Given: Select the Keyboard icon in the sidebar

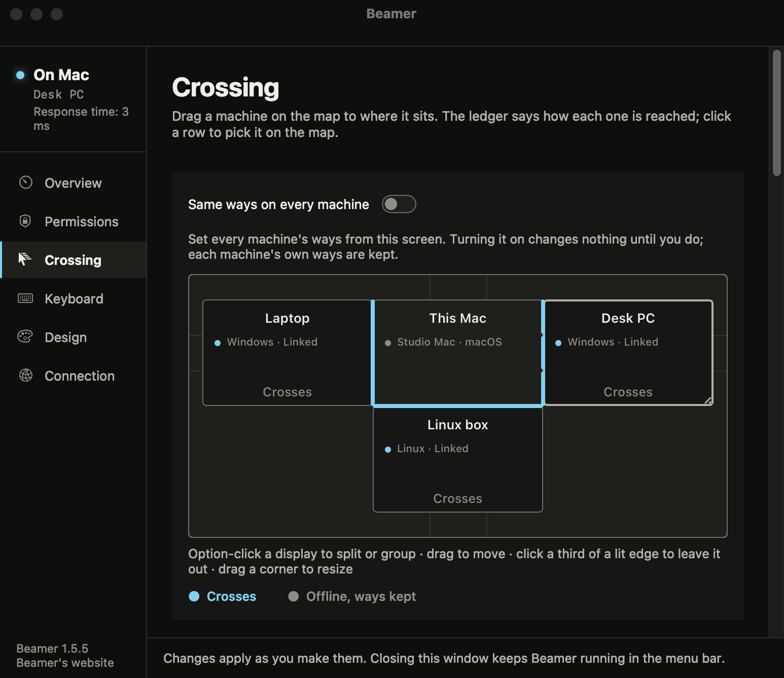Looking at the screenshot, I should [x=25, y=298].
